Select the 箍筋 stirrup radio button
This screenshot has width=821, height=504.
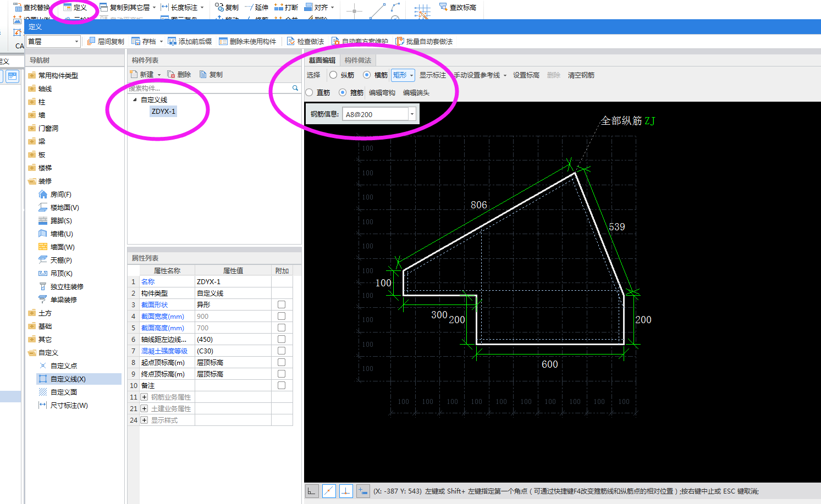click(x=343, y=92)
